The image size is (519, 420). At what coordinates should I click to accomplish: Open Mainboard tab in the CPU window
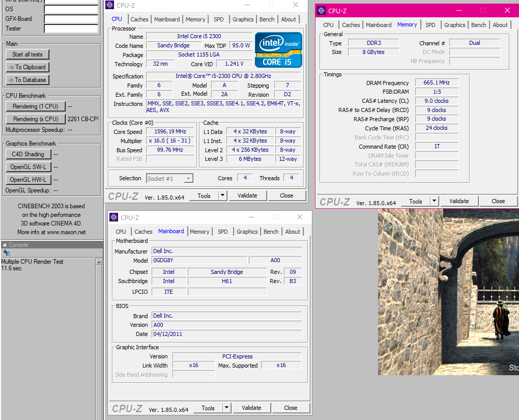click(167, 19)
